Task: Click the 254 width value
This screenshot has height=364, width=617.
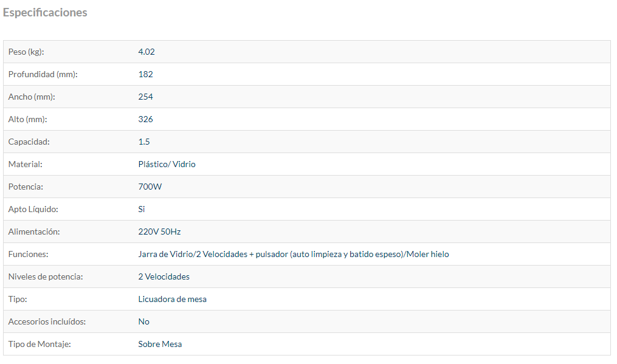Action: [x=146, y=97]
